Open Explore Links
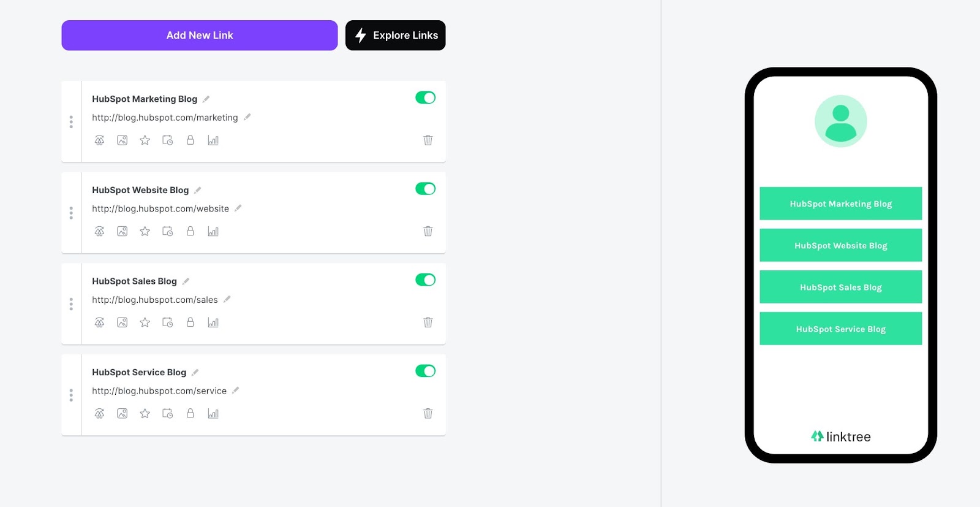980x507 pixels. (x=395, y=35)
